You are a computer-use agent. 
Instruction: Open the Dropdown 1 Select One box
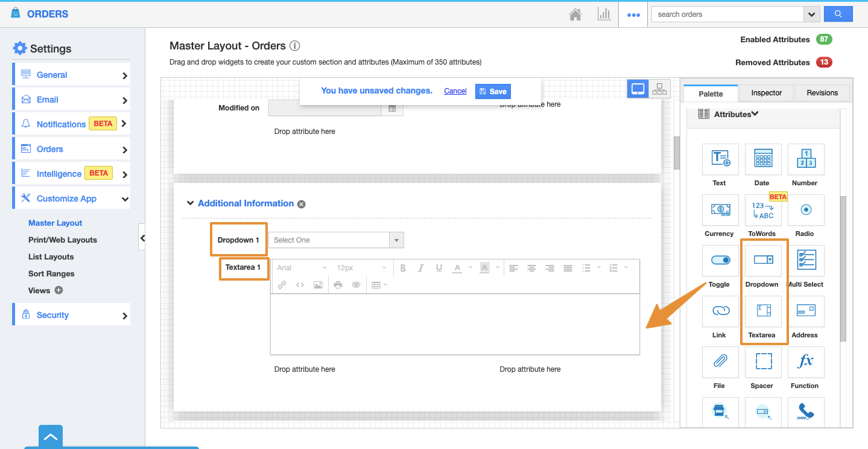tap(335, 240)
